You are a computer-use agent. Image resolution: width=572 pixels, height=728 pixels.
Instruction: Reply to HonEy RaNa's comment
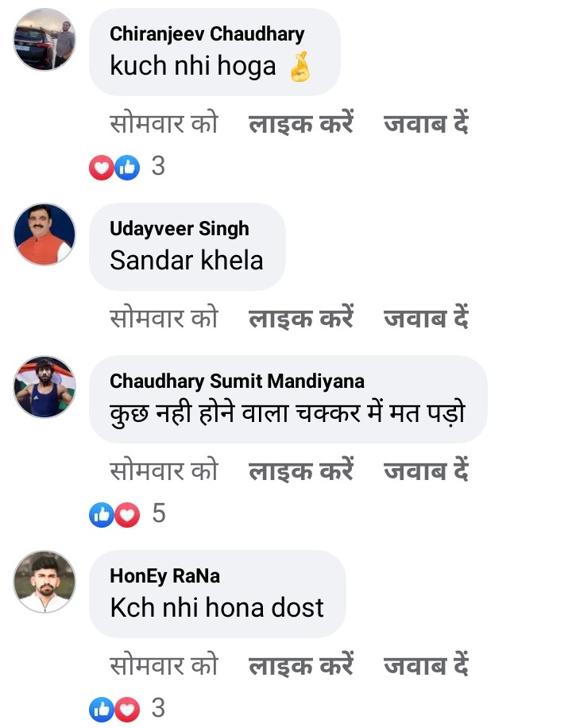click(x=427, y=665)
